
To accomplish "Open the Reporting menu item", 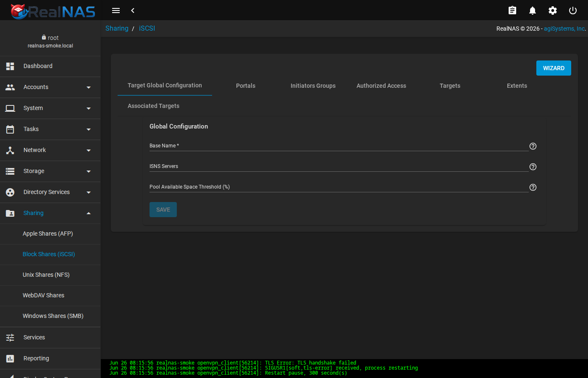I will (50, 358).
